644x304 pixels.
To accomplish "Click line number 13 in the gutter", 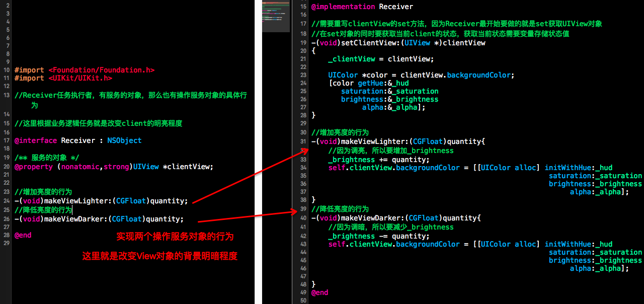I will (6, 96).
